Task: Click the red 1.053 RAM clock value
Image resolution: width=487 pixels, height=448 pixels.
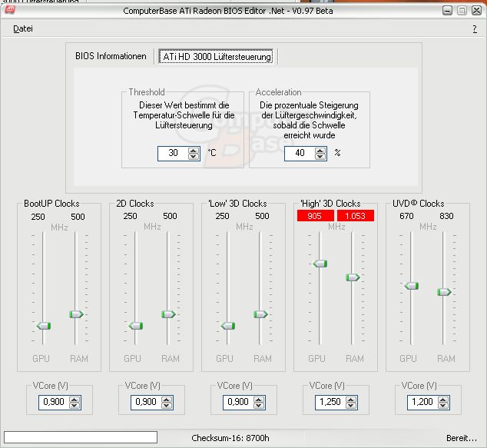Action: coord(356,216)
